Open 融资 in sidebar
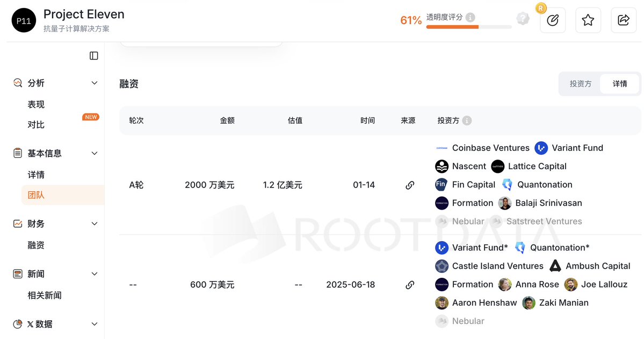Viewport: 644px width, 339px height. 36,245
